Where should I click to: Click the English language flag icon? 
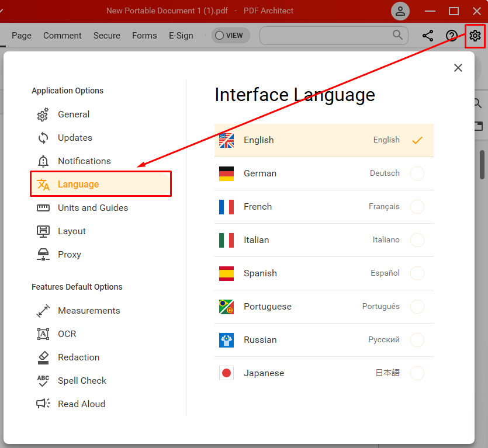(x=226, y=140)
